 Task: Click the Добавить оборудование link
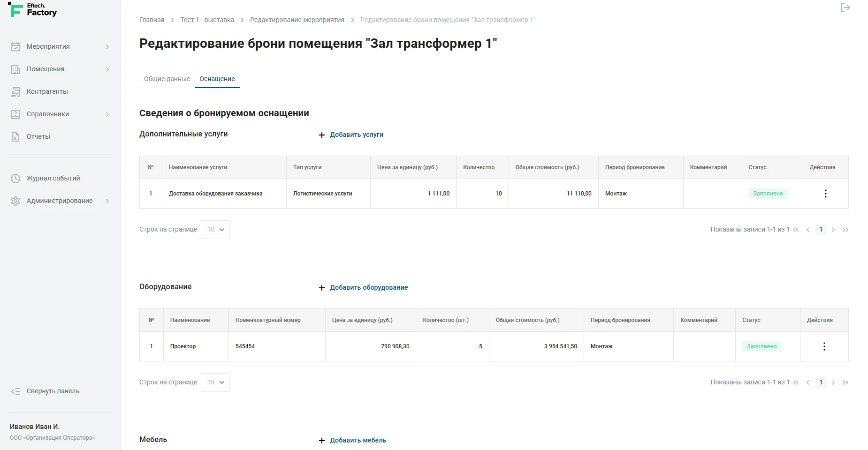[x=369, y=287]
